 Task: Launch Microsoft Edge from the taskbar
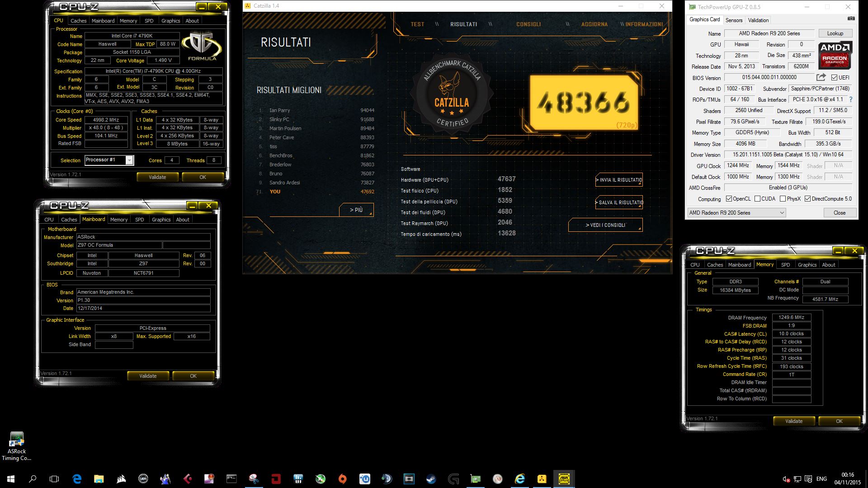(77, 479)
